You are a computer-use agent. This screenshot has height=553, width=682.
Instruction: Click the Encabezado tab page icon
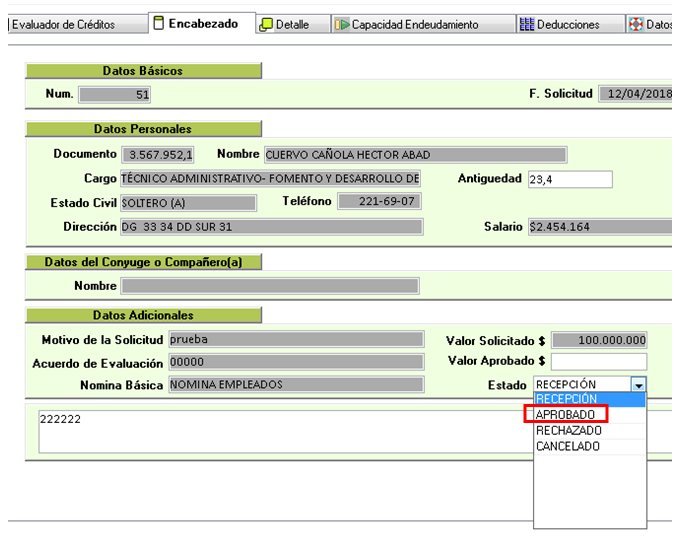click(159, 23)
